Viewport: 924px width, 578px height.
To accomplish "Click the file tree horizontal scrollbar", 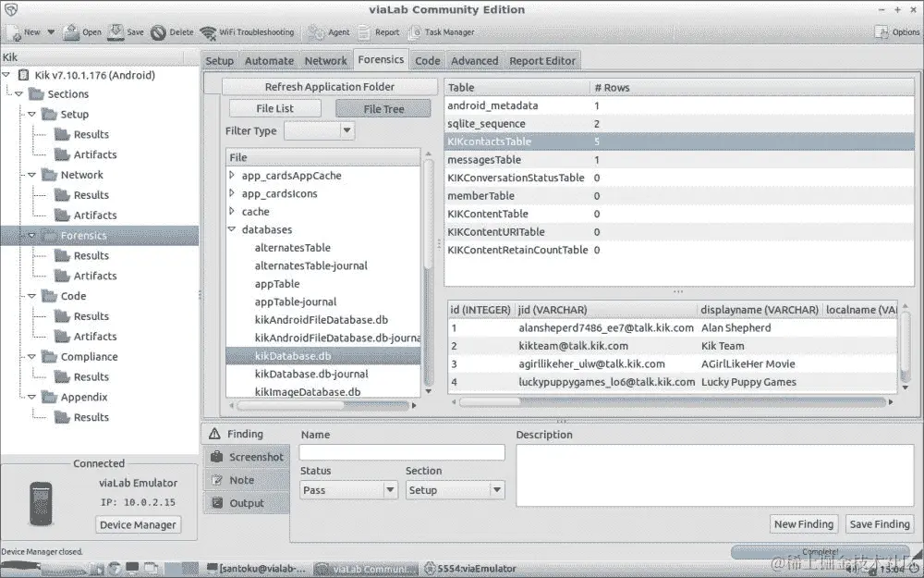I will tap(322, 405).
